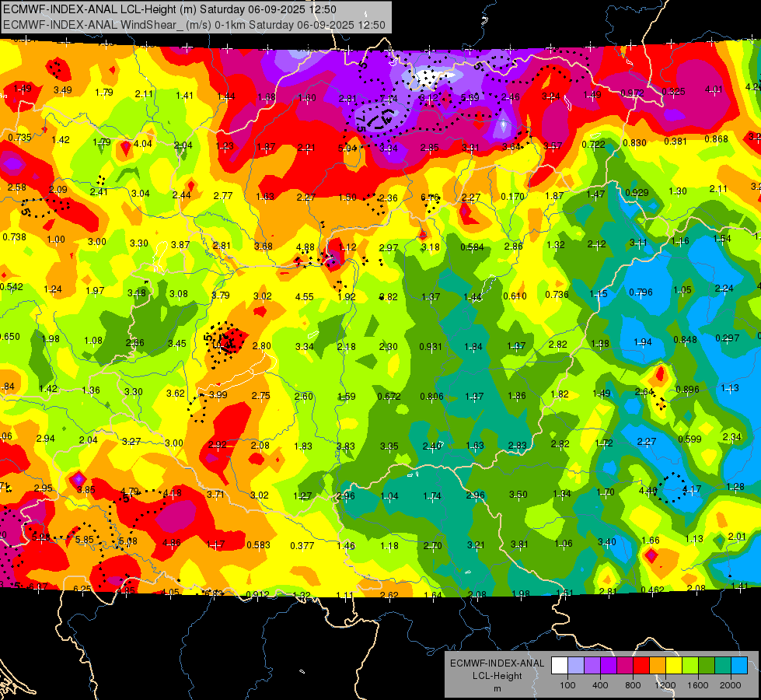Click the red legend swatch
761x700 pixels.
641,666
